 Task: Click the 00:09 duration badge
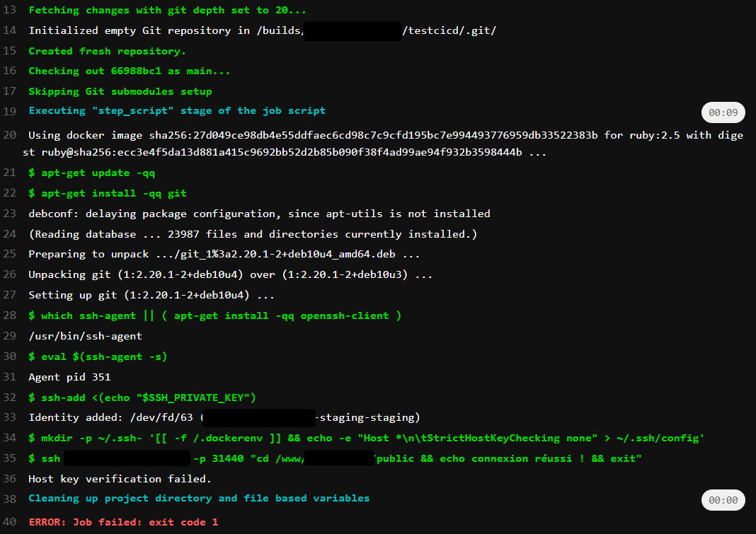pos(723,112)
